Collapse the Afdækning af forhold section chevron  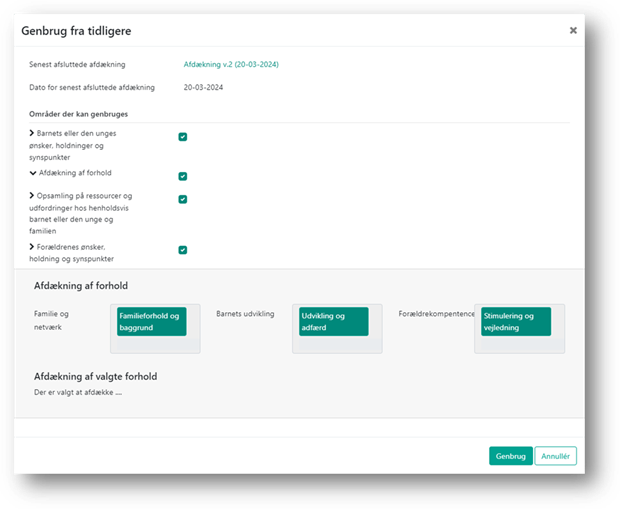tap(32, 172)
